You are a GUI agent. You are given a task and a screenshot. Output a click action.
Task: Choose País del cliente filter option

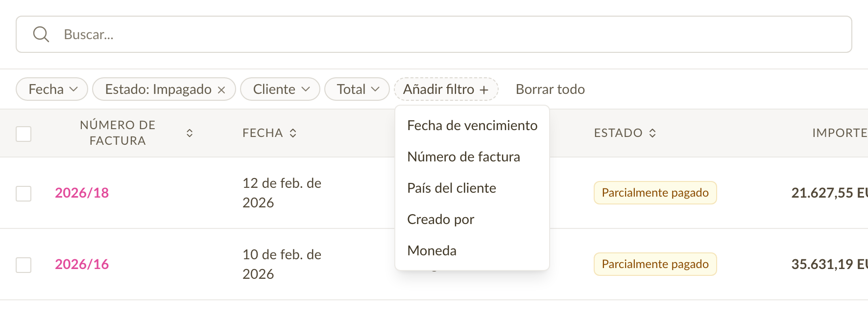[472, 188]
